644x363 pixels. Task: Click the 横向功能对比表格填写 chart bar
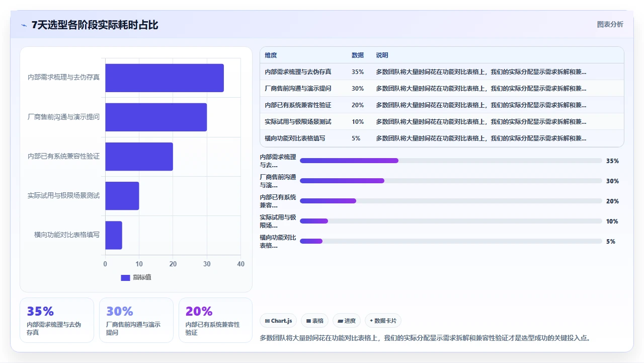point(114,235)
